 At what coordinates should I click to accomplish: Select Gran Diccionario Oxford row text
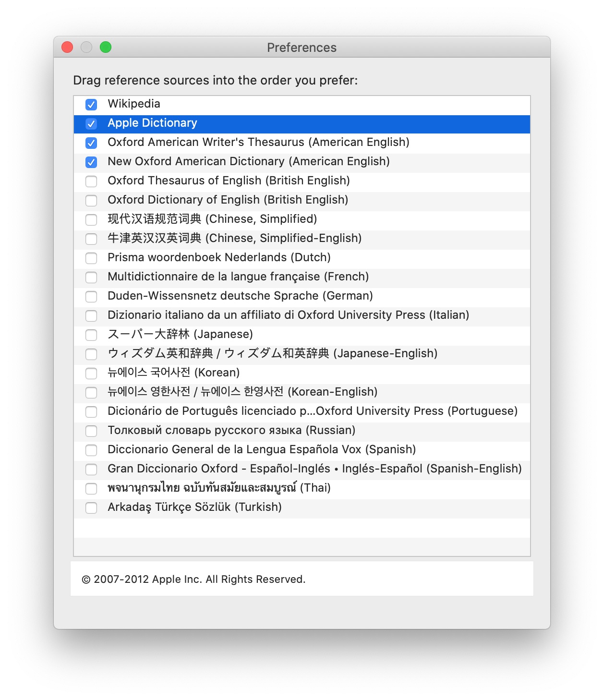pos(314,469)
